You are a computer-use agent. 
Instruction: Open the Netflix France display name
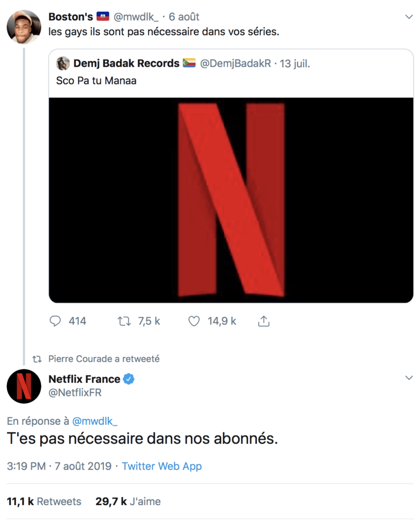click(84, 379)
